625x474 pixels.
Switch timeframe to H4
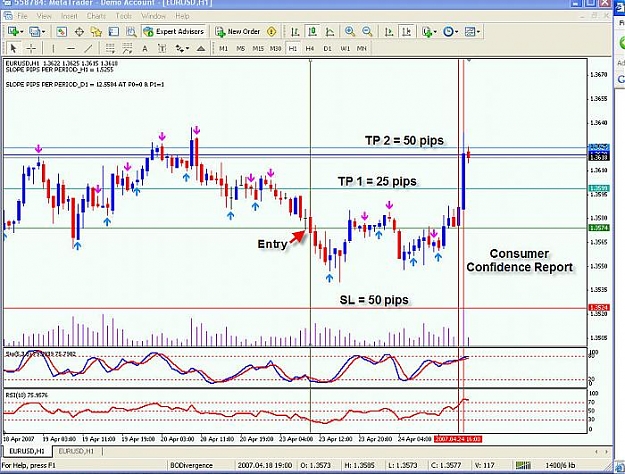(310, 49)
